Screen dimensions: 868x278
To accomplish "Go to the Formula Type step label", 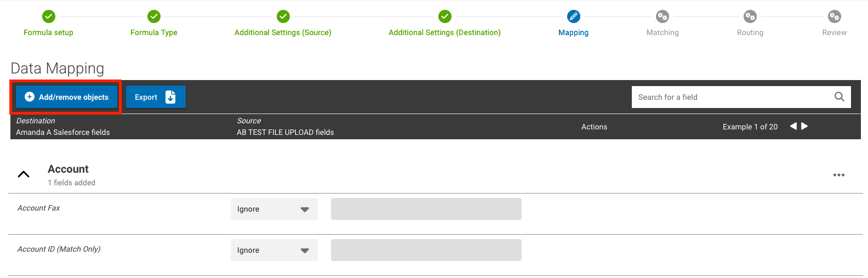I will tap(154, 32).
